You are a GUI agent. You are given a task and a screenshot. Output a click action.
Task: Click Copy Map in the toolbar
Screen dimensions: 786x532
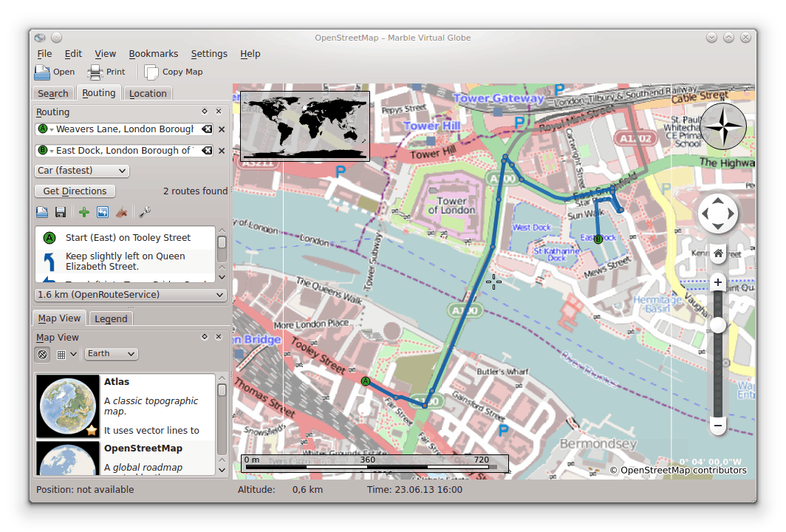(174, 72)
